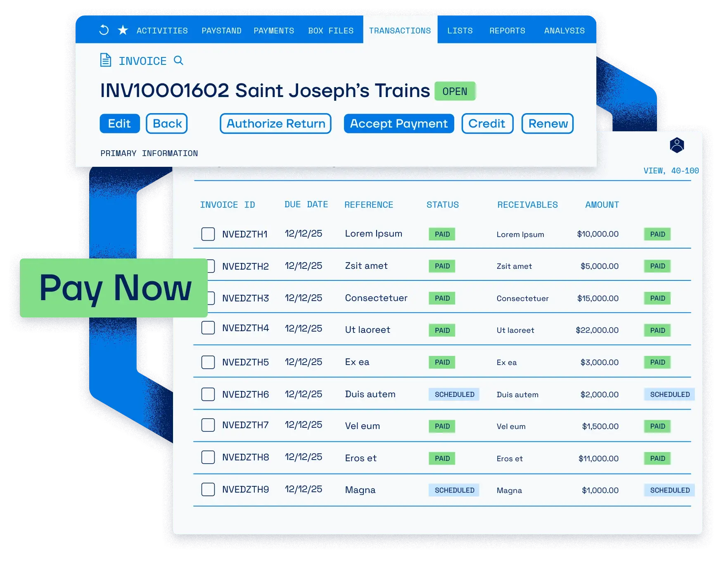Click the Back button
The height and width of the screenshot is (564, 728).
click(x=167, y=123)
